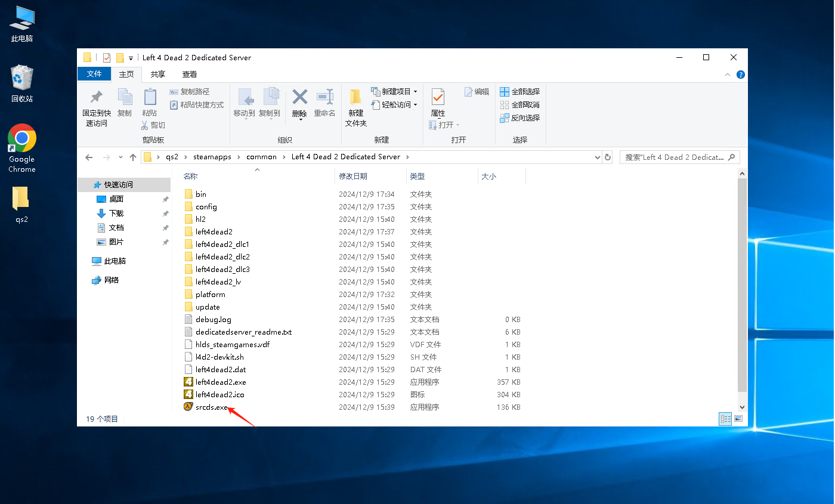
Task: Expand the Open dropdown in ribbon
Action: click(444, 125)
